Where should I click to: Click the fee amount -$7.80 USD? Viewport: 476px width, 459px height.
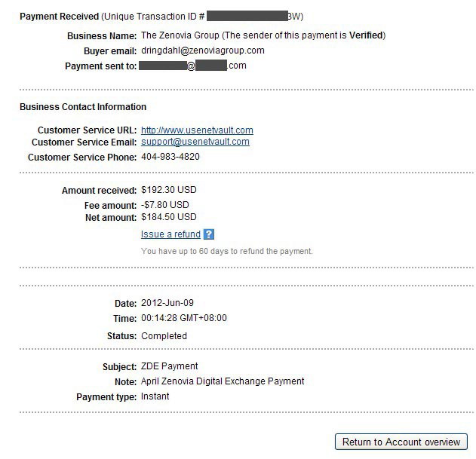[x=165, y=205]
